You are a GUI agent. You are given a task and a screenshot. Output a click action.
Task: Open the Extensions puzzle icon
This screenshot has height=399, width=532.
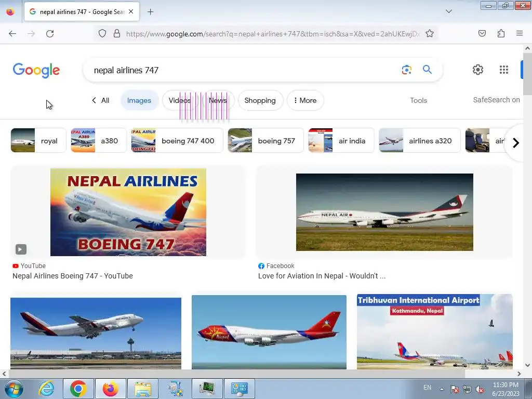501,34
